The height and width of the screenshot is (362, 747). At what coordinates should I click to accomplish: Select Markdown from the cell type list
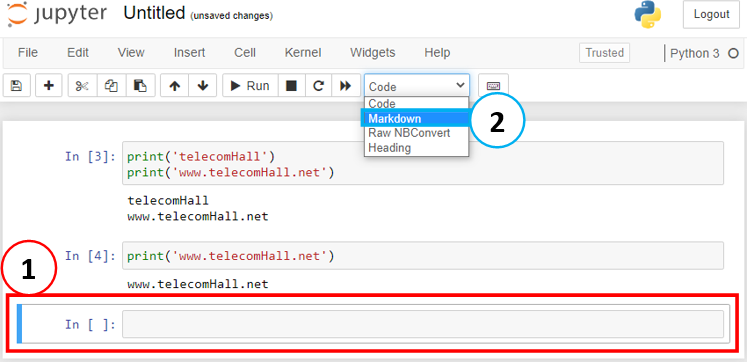pyautogui.click(x=417, y=119)
